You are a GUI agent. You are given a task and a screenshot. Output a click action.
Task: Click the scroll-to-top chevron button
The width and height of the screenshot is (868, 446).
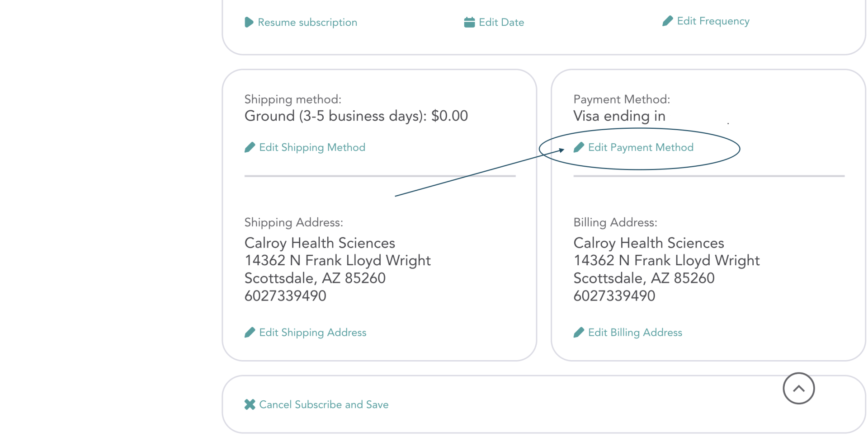[x=798, y=388]
